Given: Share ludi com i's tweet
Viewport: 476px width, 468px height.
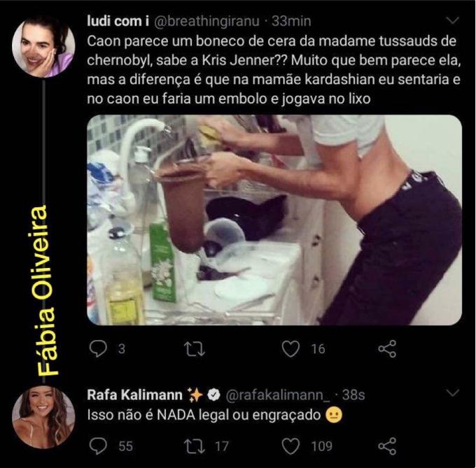Looking at the screenshot, I should pos(387,348).
